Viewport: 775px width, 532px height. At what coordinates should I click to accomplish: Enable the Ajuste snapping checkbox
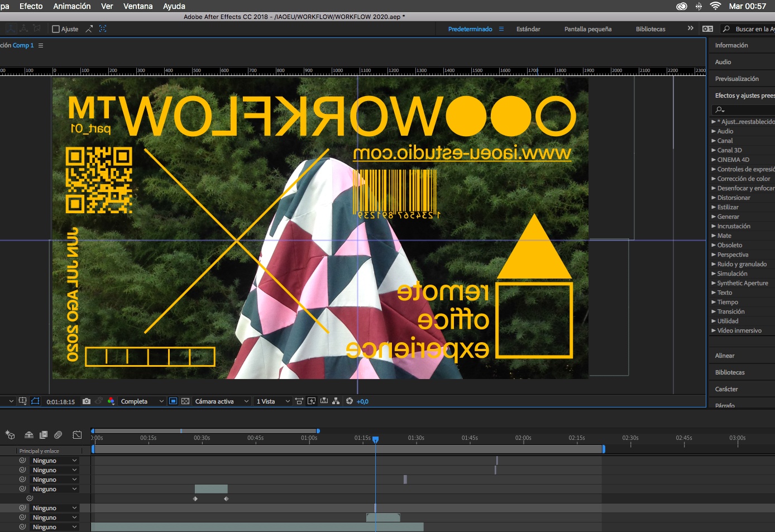56,29
